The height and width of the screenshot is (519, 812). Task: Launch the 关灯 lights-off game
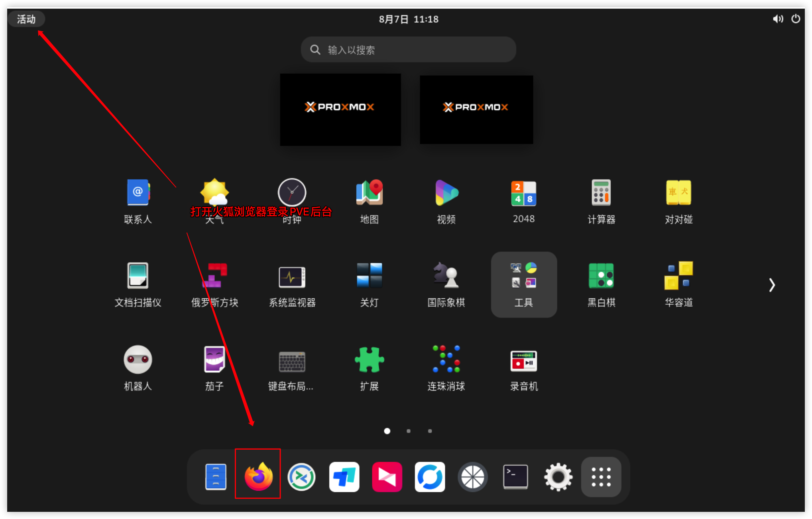click(x=369, y=284)
